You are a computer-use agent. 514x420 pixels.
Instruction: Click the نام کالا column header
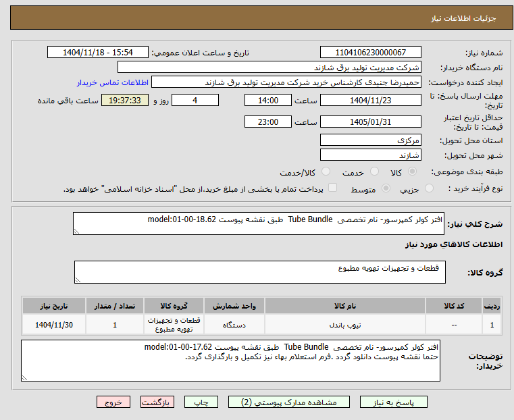(345, 306)
